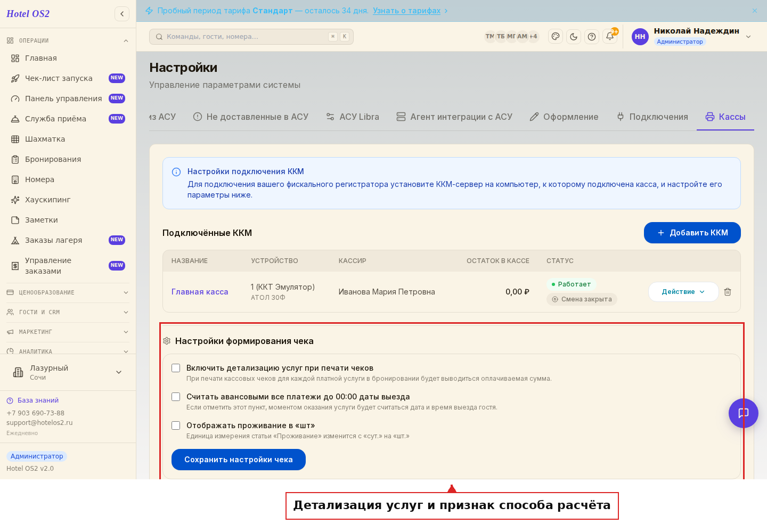The height and width of the screenshot is (532, 767).
Task: Click the Управление заказами icon
Action: coord(15,266)
